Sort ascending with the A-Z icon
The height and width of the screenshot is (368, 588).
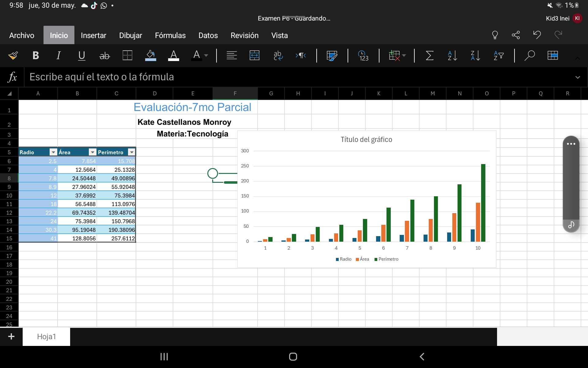pyautogui.click(x=452, y=56)
